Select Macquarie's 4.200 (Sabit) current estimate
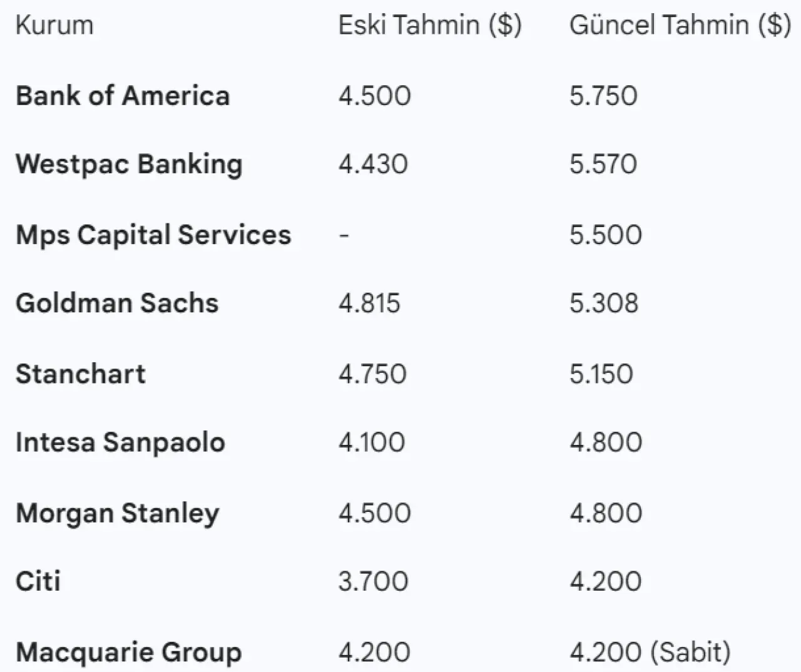 650,652
